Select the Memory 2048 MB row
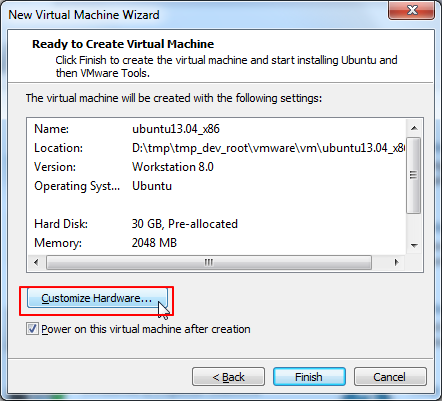 (x=216, y=243)
